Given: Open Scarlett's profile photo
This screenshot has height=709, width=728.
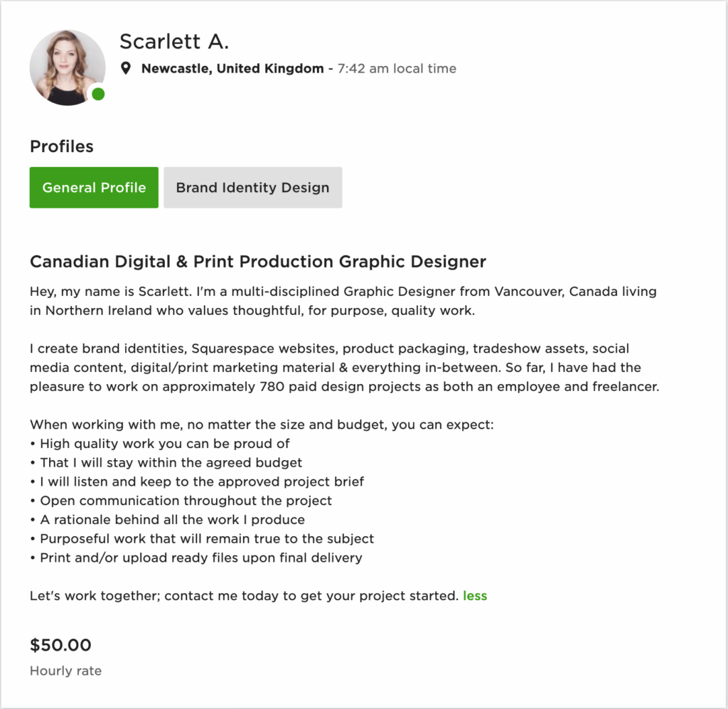Looking at the screenshot, I should pos(65,67).
